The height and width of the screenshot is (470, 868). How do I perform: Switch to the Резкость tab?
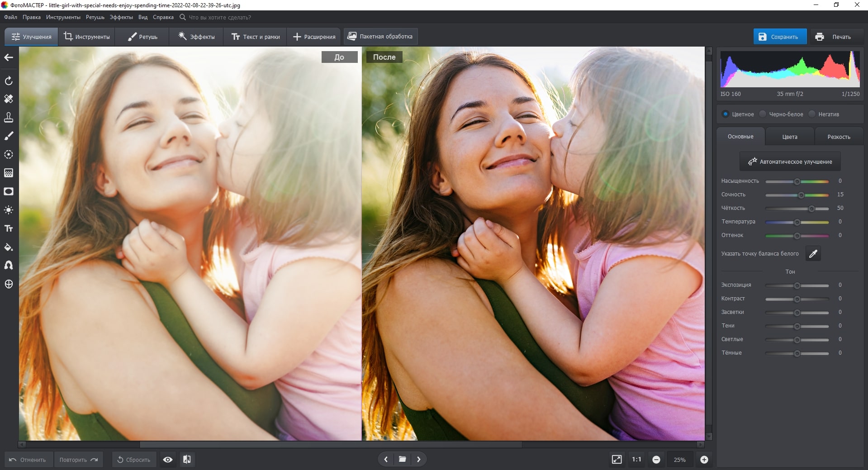pos(839,137)
